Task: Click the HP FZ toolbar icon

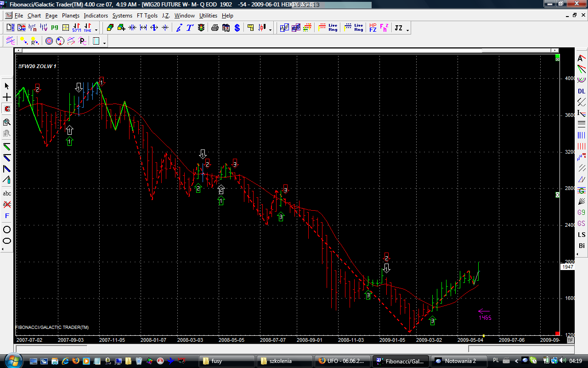Action: (373, 28)
